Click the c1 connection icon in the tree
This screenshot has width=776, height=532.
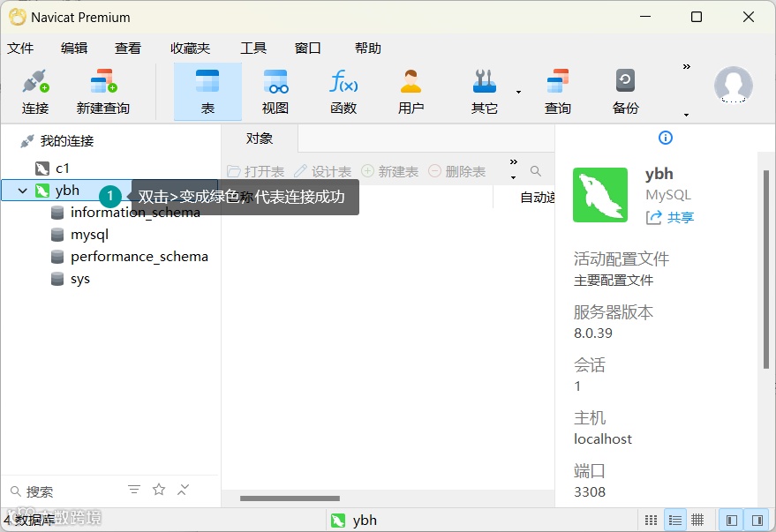point(42,169)
